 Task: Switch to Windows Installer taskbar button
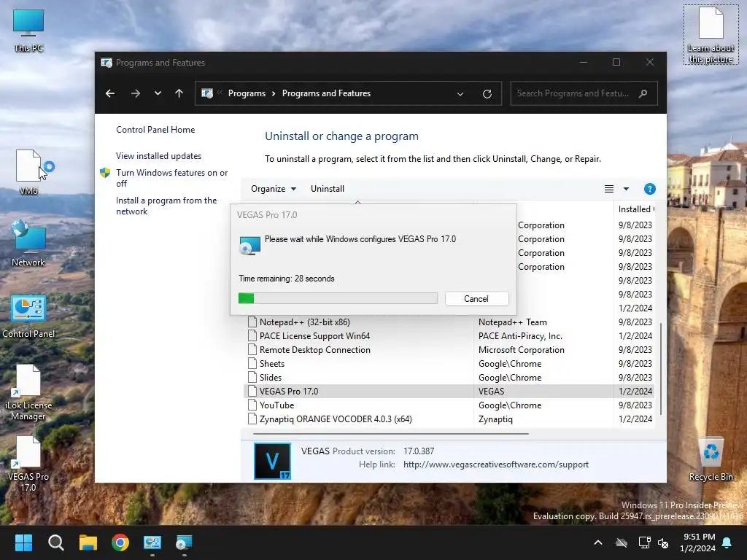[184, 542]
